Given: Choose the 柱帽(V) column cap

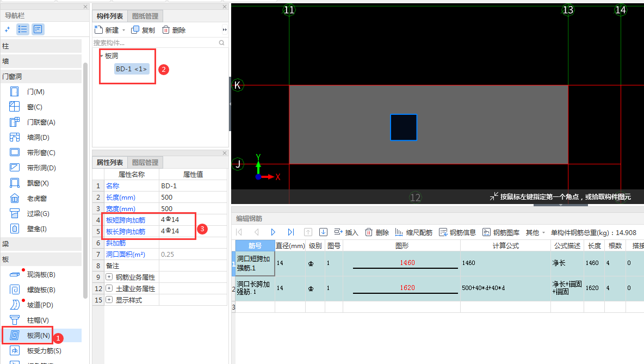Looking at the screenshot, I should tap(38, 320).
